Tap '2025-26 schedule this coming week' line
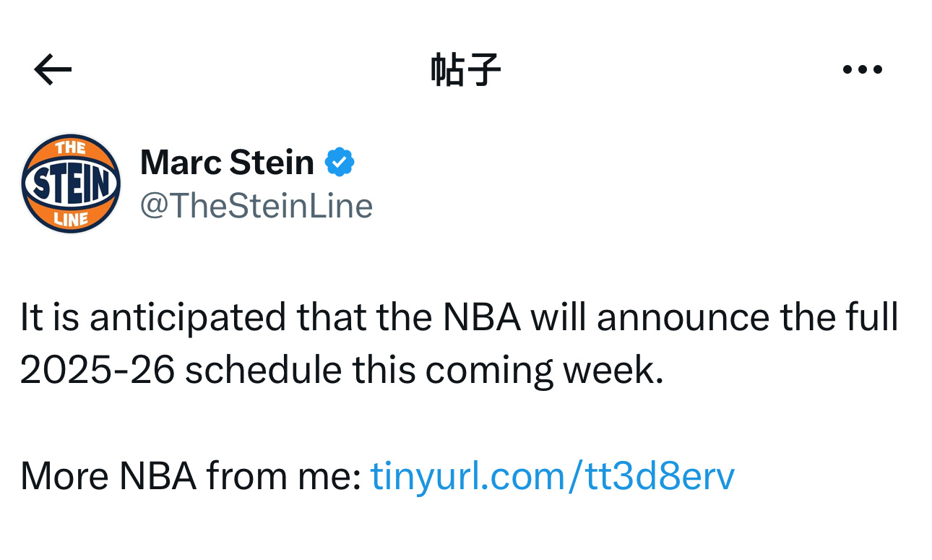This screenshot has height=560, width=932. [342, 371]
